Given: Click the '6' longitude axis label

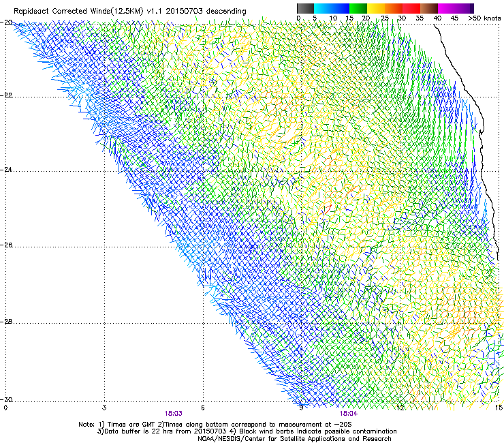Looking at the screenshot, I should coord(203,408).
